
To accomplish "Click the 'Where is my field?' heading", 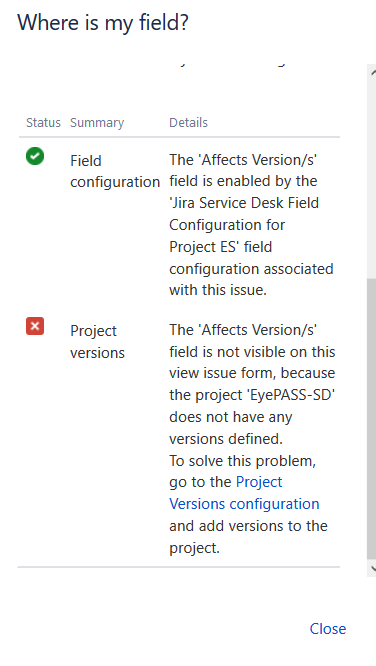I will click(x=103, y=22).
